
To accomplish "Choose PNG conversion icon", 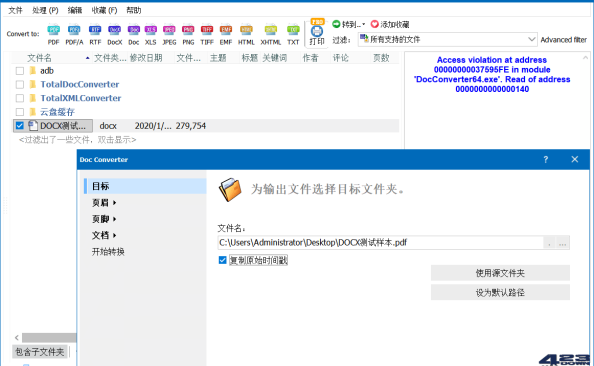I will click(188, 34).
